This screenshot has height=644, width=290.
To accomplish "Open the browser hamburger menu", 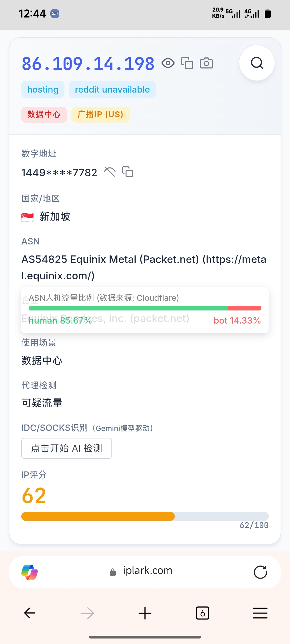I will pos(260,613).
